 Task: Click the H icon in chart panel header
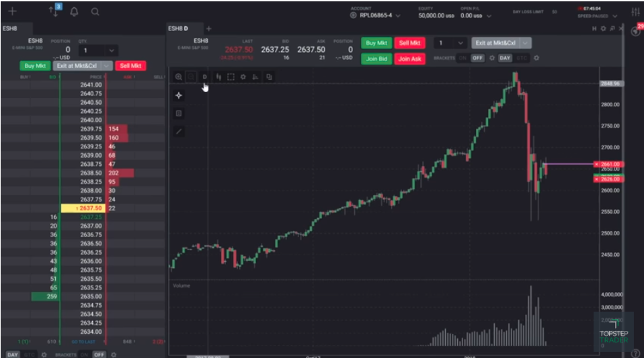(x=594, y=28)
